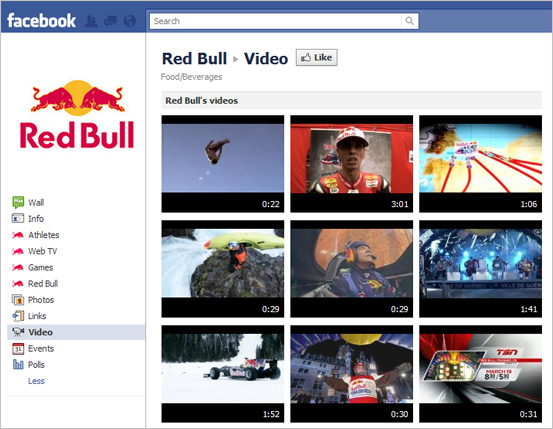The image size is (553, 429).
Task: Click the Links icon in sidebar
Action: point(18,316)
